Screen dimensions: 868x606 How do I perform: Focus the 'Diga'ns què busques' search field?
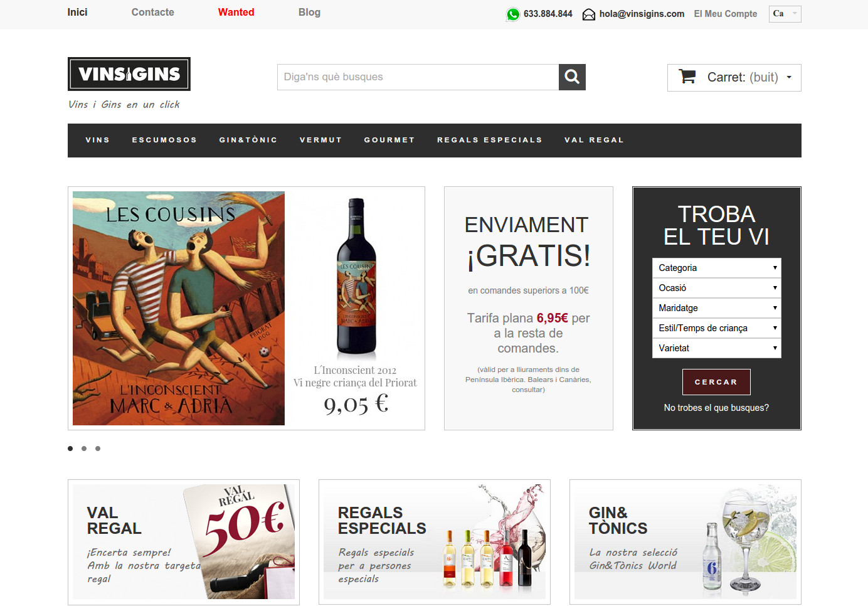pyautogui.click(x=418, y=77)
